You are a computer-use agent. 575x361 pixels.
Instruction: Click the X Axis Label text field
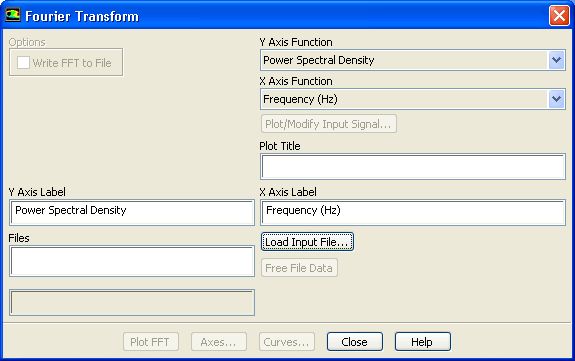[x=413, y=212]
